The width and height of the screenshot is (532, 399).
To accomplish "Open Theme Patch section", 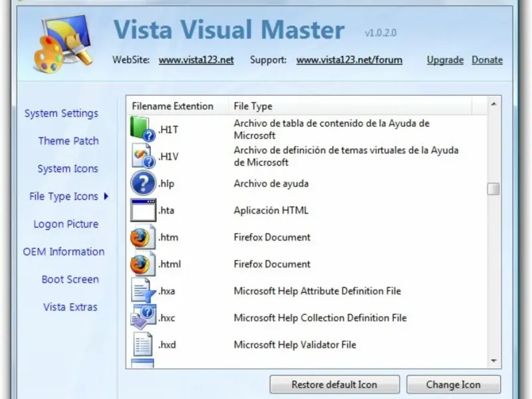I will pyautogui.click(x=68, y=141).
